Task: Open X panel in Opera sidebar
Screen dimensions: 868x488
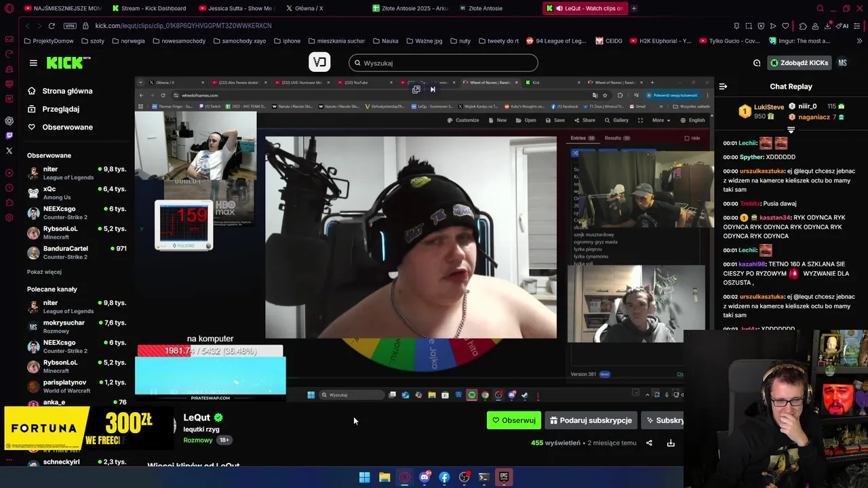Action: [9, 150]
